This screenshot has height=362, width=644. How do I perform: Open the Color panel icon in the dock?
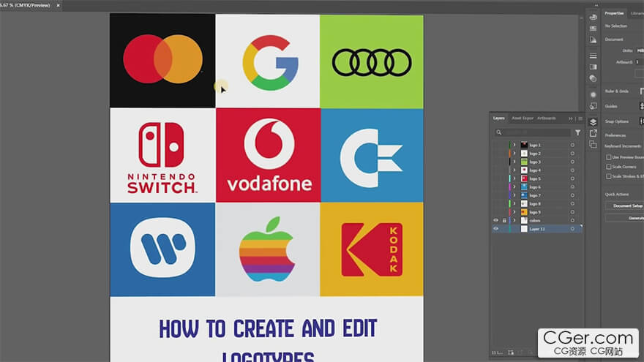(593, 18)
